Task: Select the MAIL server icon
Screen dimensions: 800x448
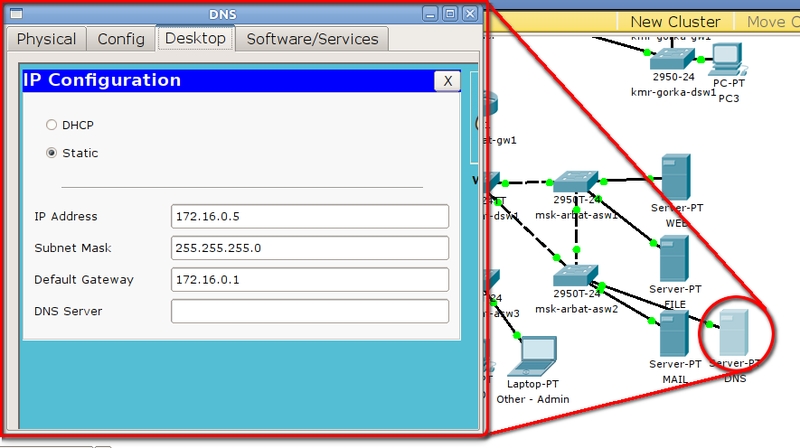Action: tap(674, 333)
